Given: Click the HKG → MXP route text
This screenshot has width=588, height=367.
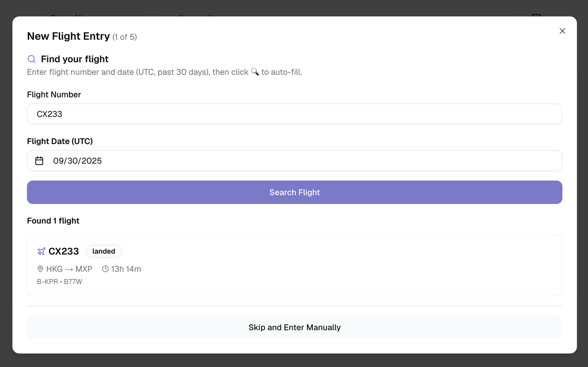Looking at the screenshot, I should click(x=69, y=269).
